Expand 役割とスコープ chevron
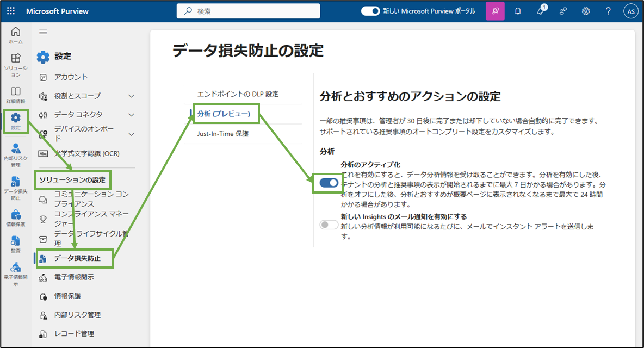644x348 pixels. click(132, 96)
